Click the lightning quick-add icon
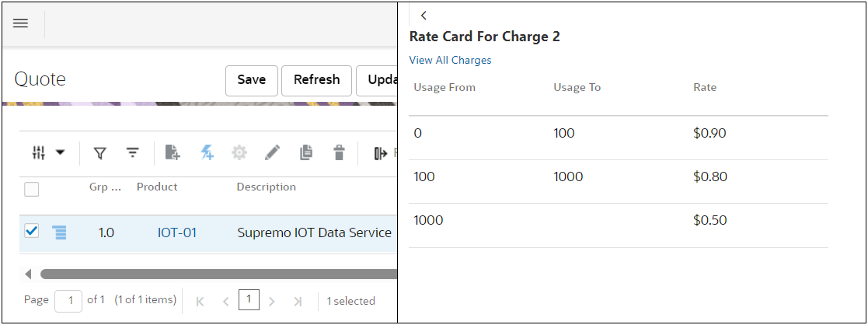Viewport: 868px width, 325px height. coord(207,153)
